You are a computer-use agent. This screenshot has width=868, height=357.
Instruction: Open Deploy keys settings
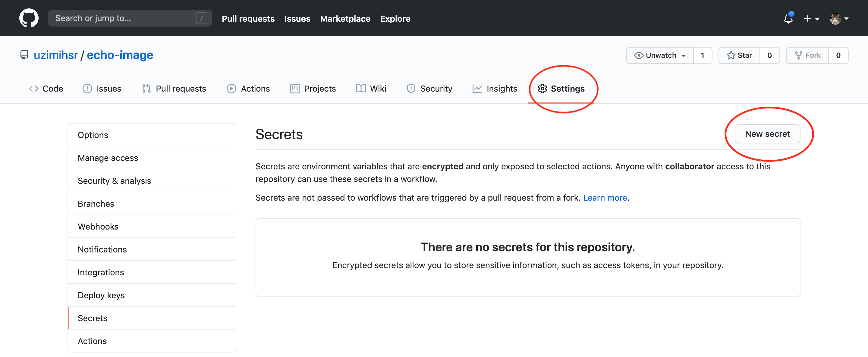click(x=152, y=295)
